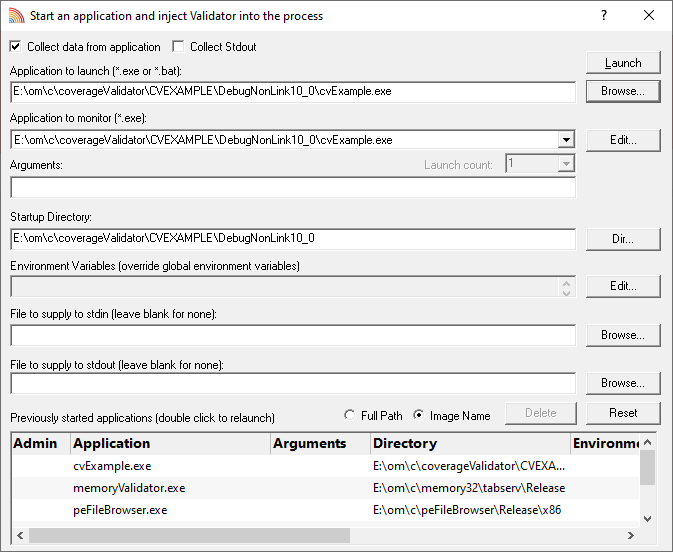673x552 pixels.
Task: Select memoryValidator.exe in previous applications list
Action: tap(129, 488)
